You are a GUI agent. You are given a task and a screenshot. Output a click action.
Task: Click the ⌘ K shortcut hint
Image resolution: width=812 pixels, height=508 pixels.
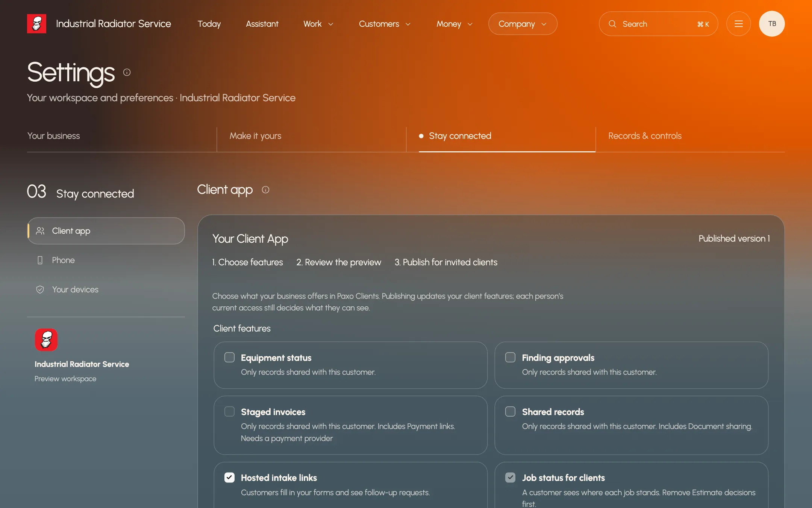[703, 24]
